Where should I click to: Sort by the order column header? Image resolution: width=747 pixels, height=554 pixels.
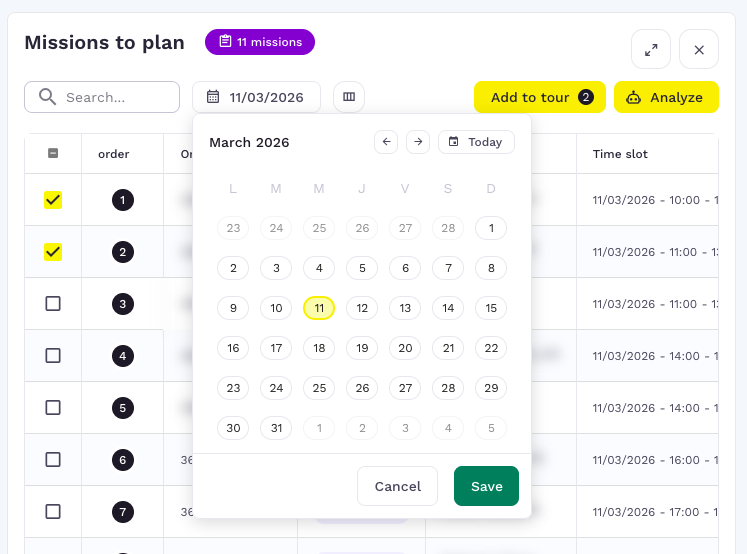114,154
